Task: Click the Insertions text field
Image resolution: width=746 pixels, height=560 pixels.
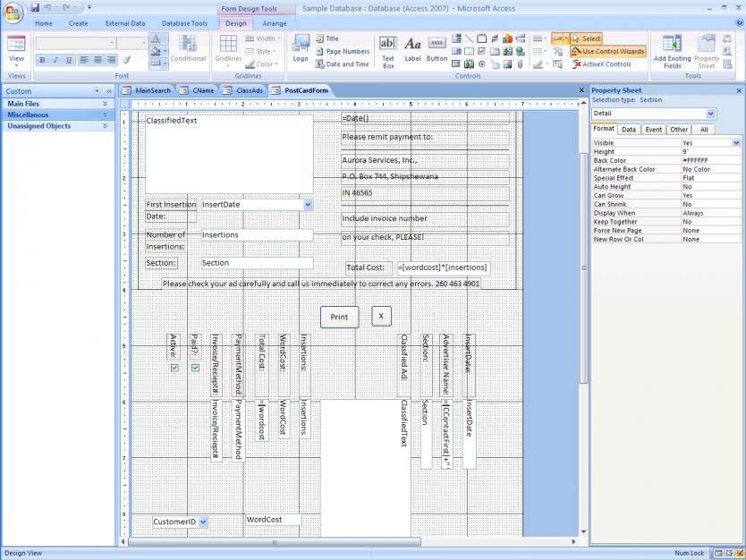Action: [x=257, y=235]
